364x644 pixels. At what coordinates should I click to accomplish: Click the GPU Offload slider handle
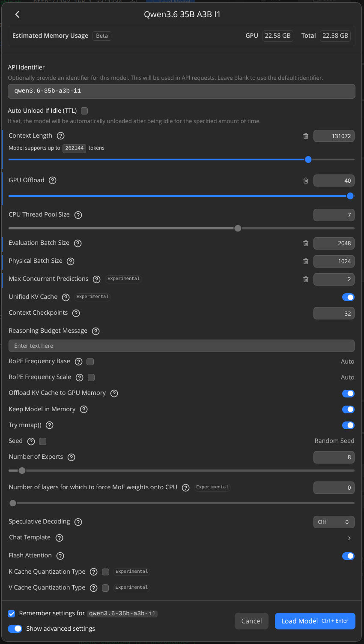(350, 196)
